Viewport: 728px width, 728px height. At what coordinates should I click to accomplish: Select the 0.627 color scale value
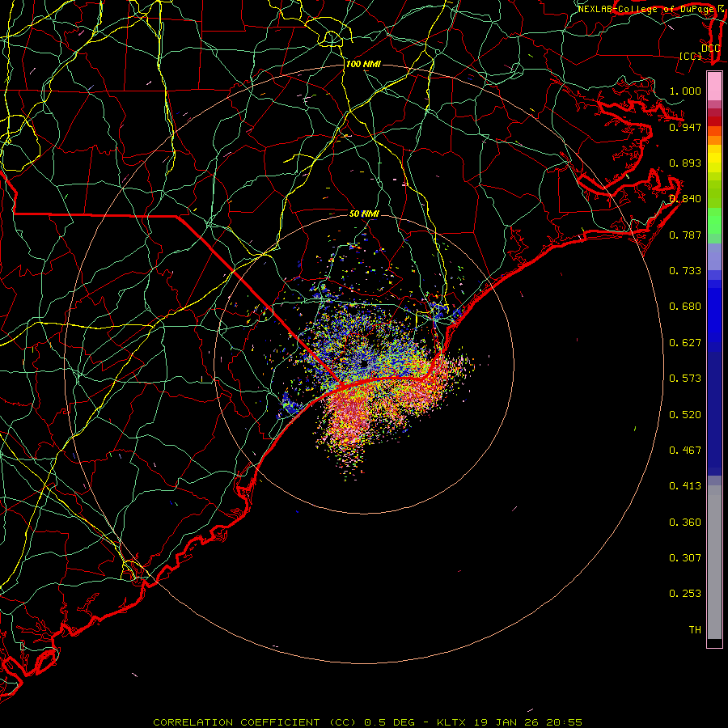tap(685, 343)
